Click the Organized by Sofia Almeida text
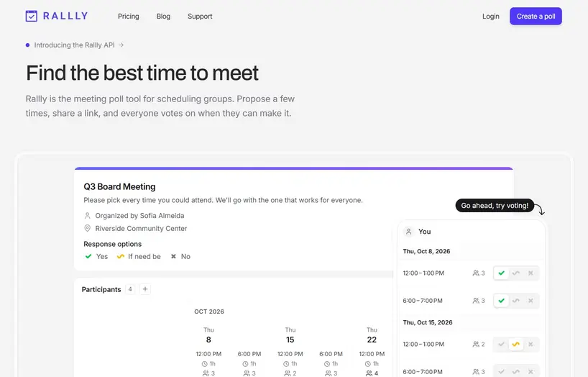Viewport: 588px width, 377px height. (x=139, y=216)
